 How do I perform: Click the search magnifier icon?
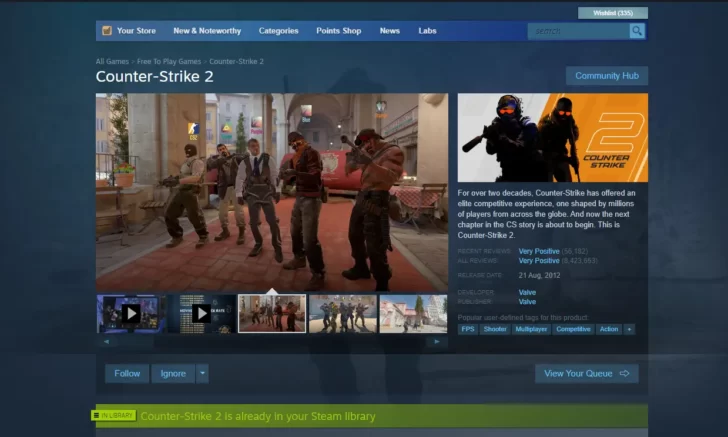637,31
